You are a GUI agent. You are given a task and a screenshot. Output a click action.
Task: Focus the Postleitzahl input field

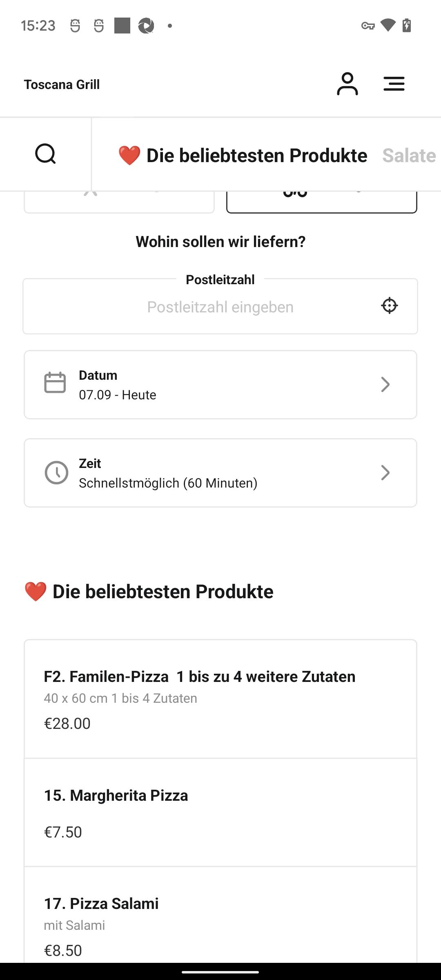tap(220, 307)
